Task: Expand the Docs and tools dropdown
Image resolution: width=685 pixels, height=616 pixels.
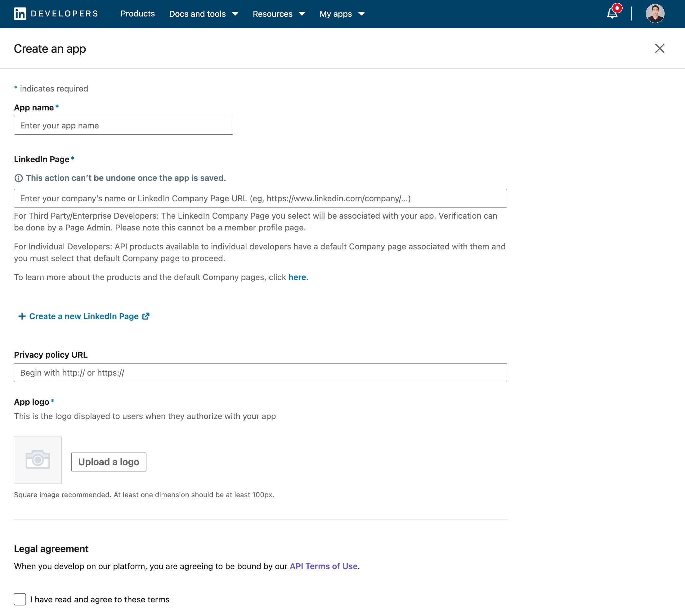Action: pyautogui.click(x=235, y=14)
